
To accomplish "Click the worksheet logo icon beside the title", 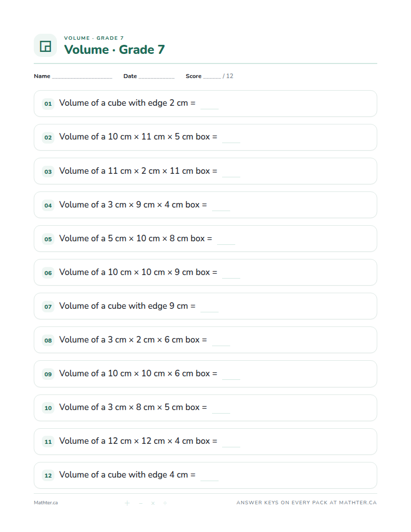I will [45, 45].
